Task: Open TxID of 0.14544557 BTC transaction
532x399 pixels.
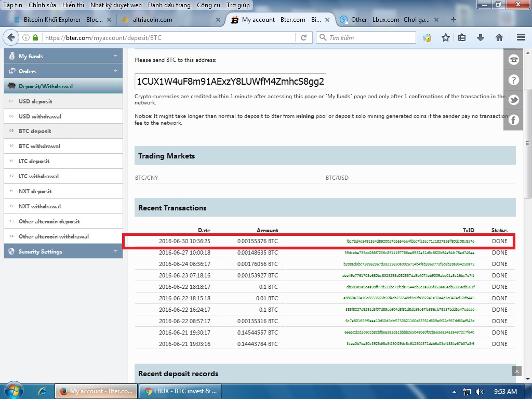Action: click(409, 332)
